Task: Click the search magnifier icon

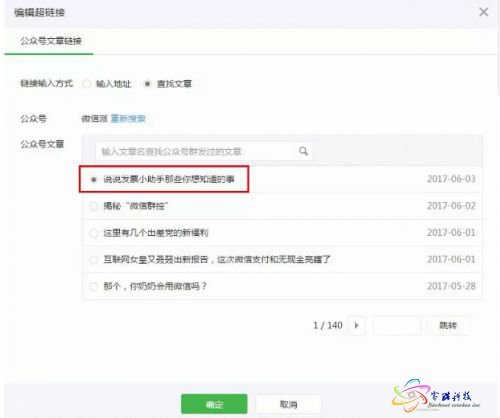Action: point(303,151)
